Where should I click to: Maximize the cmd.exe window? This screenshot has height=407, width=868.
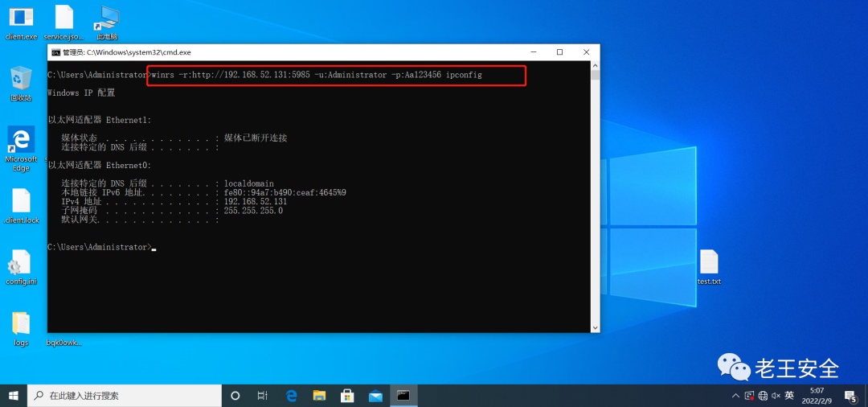click(x=559, y=52)
